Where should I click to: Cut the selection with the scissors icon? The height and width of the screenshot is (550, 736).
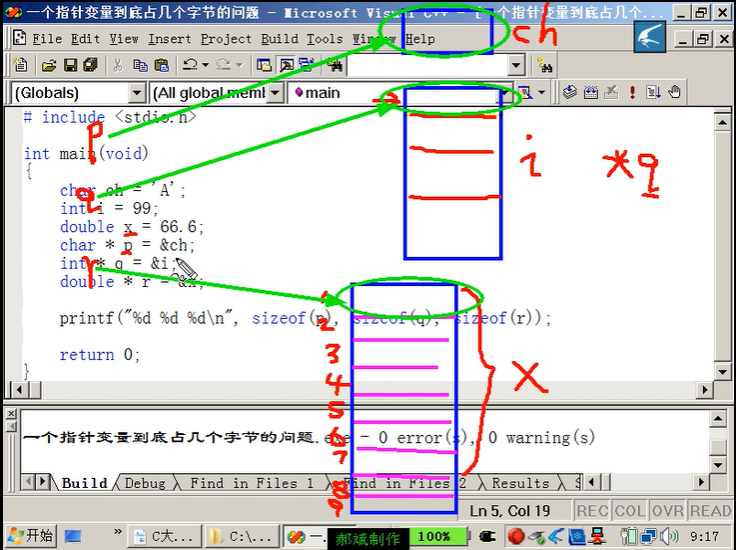point(117,65)
